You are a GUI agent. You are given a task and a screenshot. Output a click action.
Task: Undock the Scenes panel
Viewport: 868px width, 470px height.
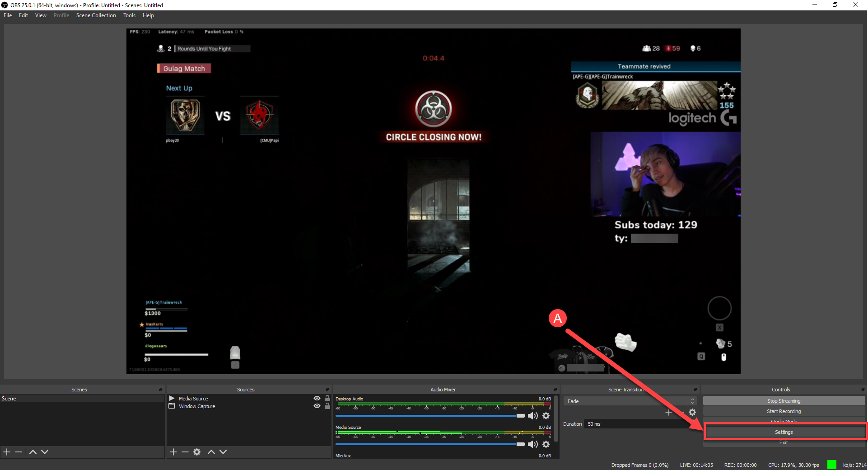(x=161, y=390)
